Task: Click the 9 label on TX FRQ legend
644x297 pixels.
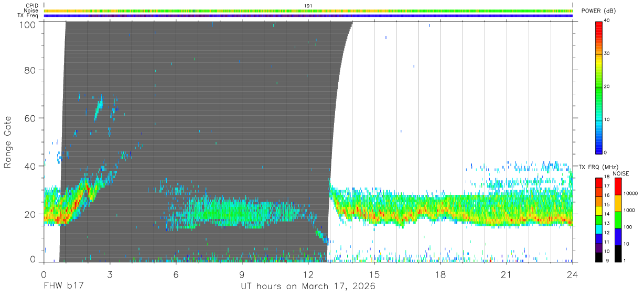Action: (x=606, y=260)
